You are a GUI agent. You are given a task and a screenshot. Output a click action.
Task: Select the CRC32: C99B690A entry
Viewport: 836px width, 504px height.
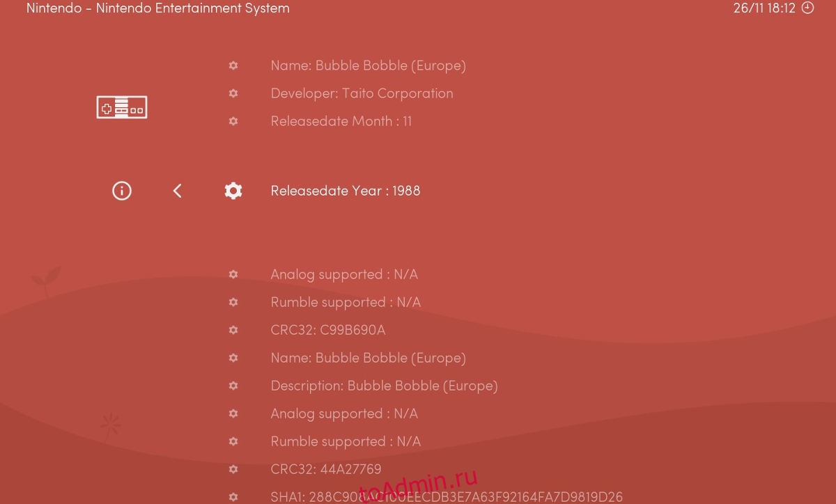(x=327, y=330)
